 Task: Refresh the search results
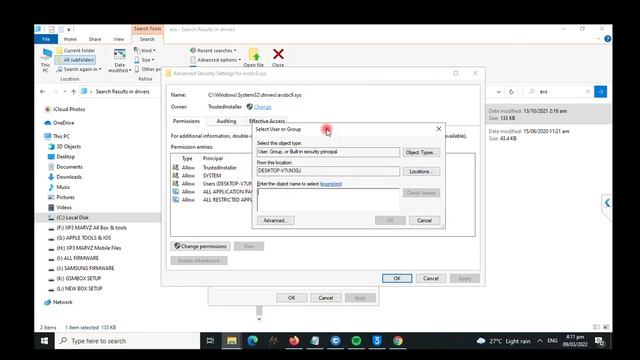[511, 92]
